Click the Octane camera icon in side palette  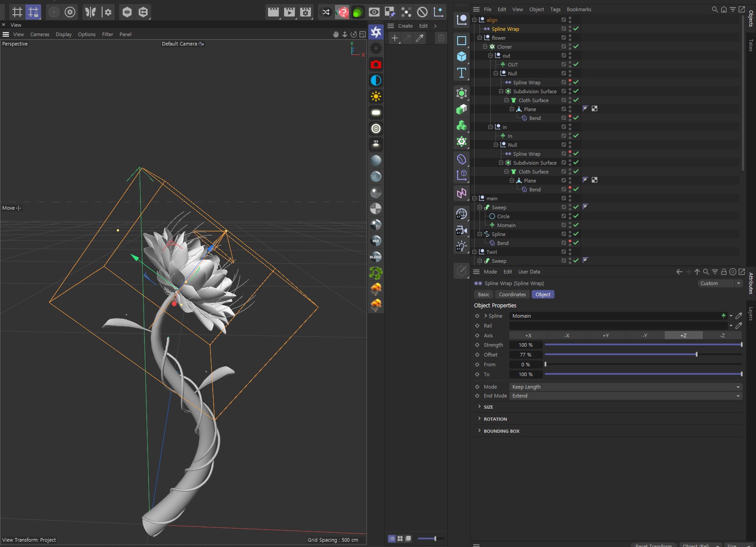[x=376, y=64]
